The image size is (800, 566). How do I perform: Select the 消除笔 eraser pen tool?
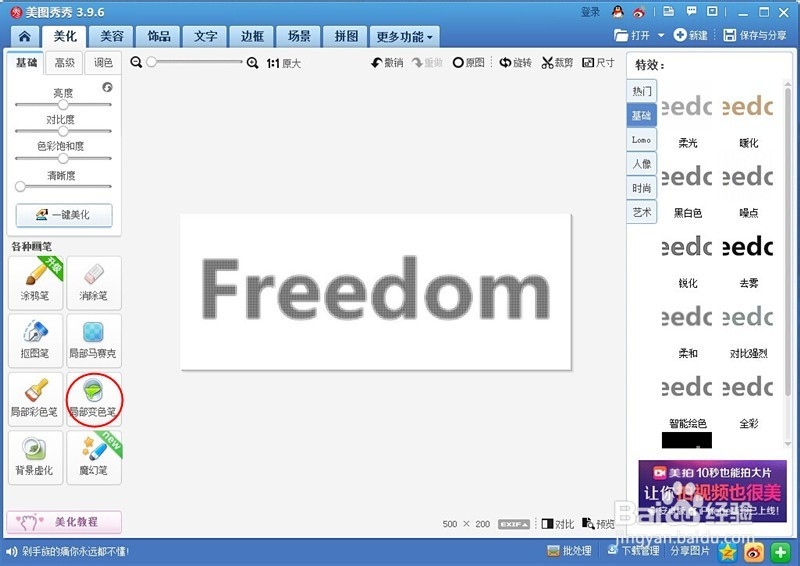point(94,283)
